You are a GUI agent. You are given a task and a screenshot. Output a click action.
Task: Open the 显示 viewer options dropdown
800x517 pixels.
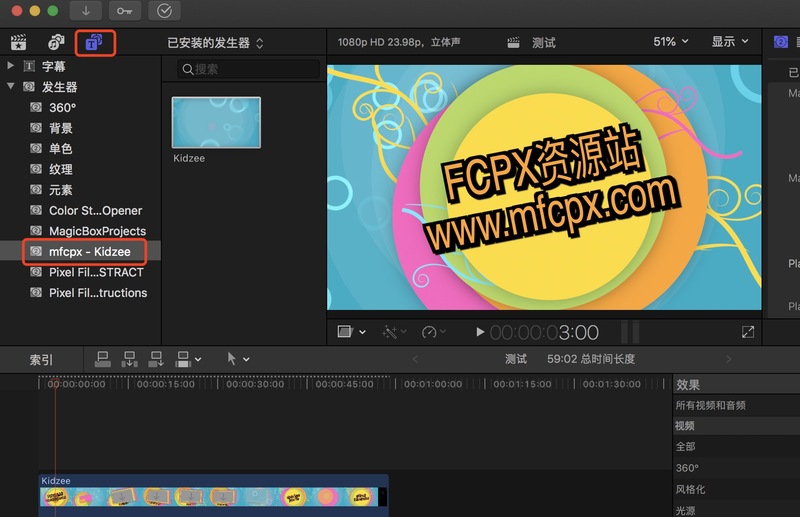tap(730, 41)
